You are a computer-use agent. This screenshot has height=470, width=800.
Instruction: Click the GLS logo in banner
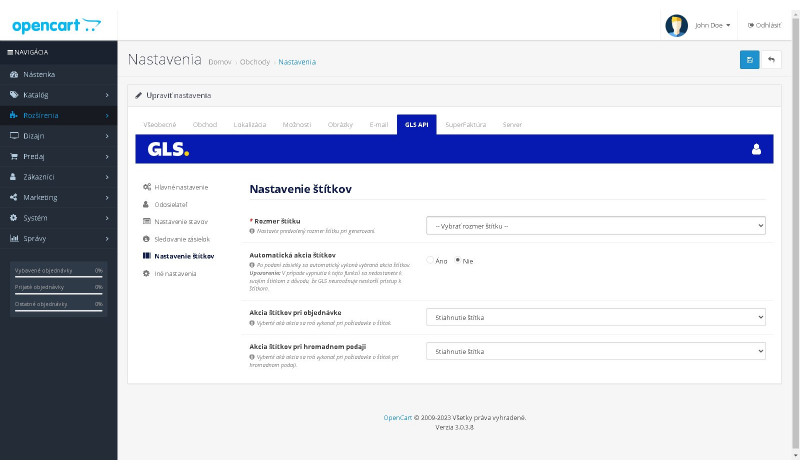[168, 149]
